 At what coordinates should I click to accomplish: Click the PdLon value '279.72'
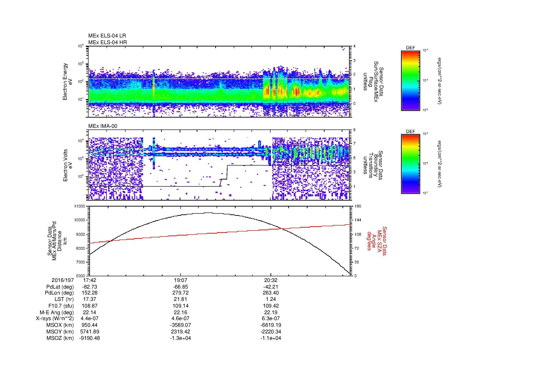[x=180, y=293]
